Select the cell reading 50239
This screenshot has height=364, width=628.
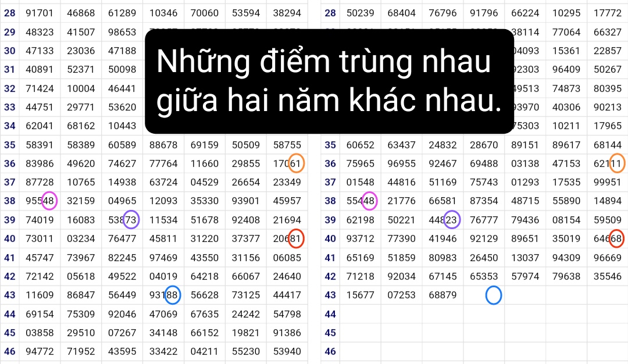pyautogui.click(x=361, y=13)
